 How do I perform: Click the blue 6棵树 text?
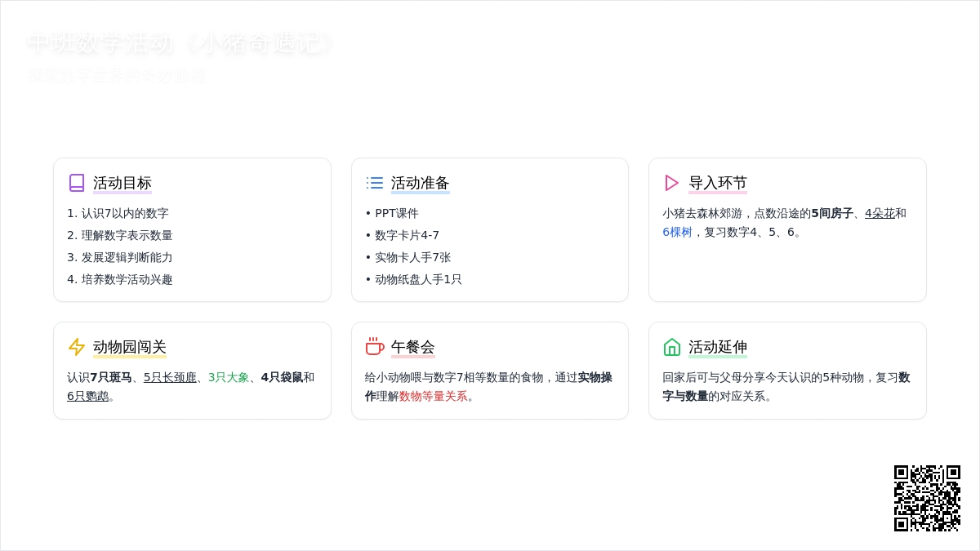[x=677, y=232]
